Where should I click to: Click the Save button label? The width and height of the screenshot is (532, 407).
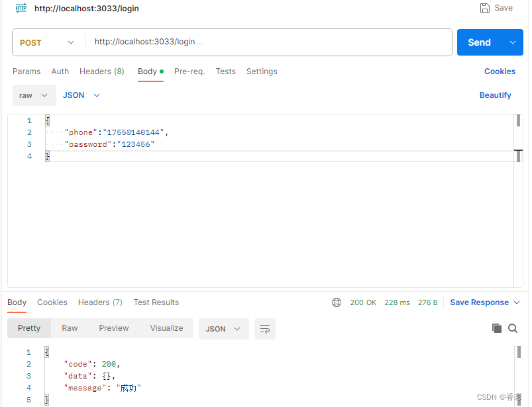pos(504,8)
